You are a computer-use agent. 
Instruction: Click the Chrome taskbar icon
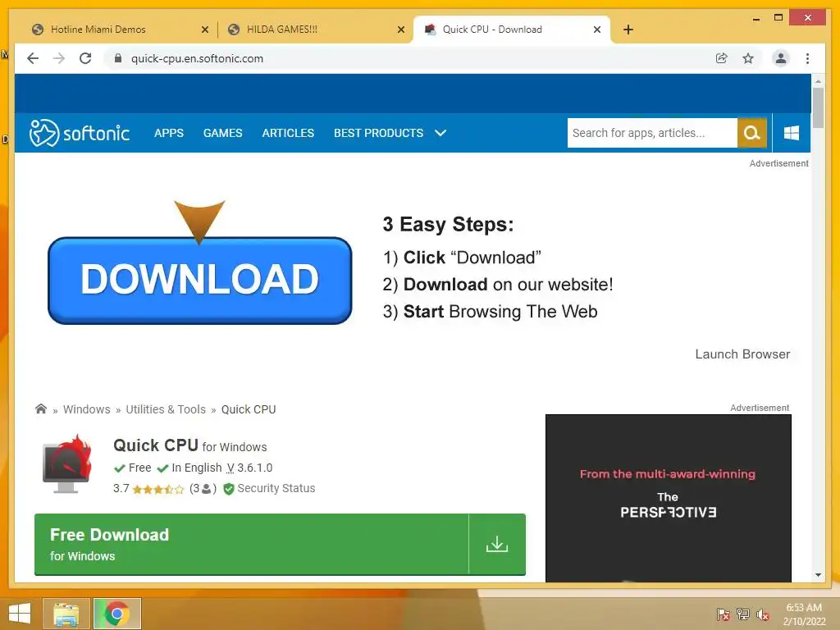(117, 614)
